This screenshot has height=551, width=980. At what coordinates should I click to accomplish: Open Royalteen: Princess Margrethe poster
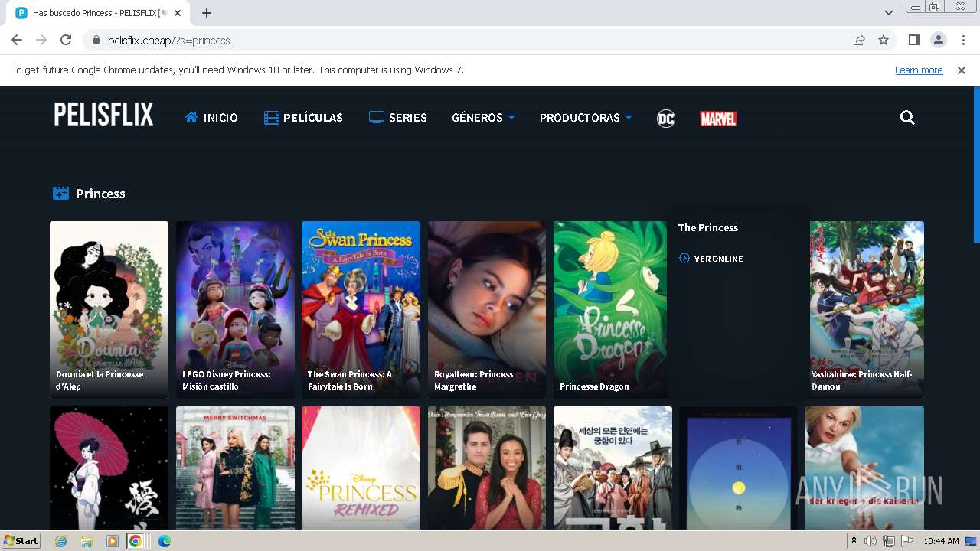(x=487, y=310)
